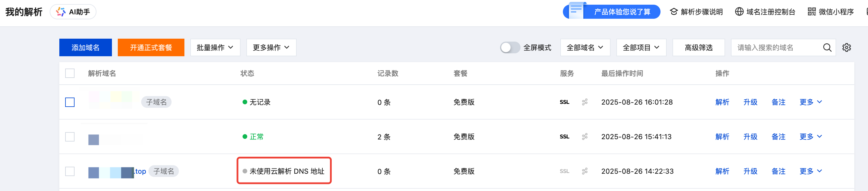Open the AI助手 assistant
Screen dimensions: 868x191
click(x=73, y=12)
